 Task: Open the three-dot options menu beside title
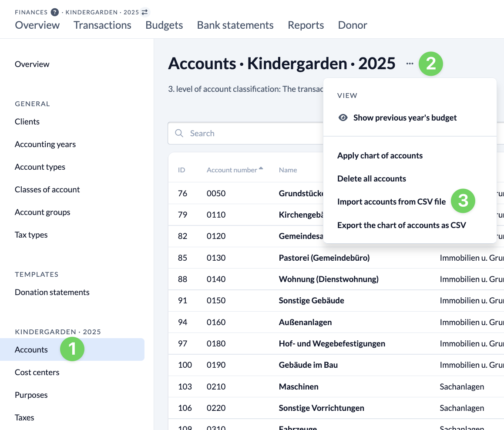[410, 64]
